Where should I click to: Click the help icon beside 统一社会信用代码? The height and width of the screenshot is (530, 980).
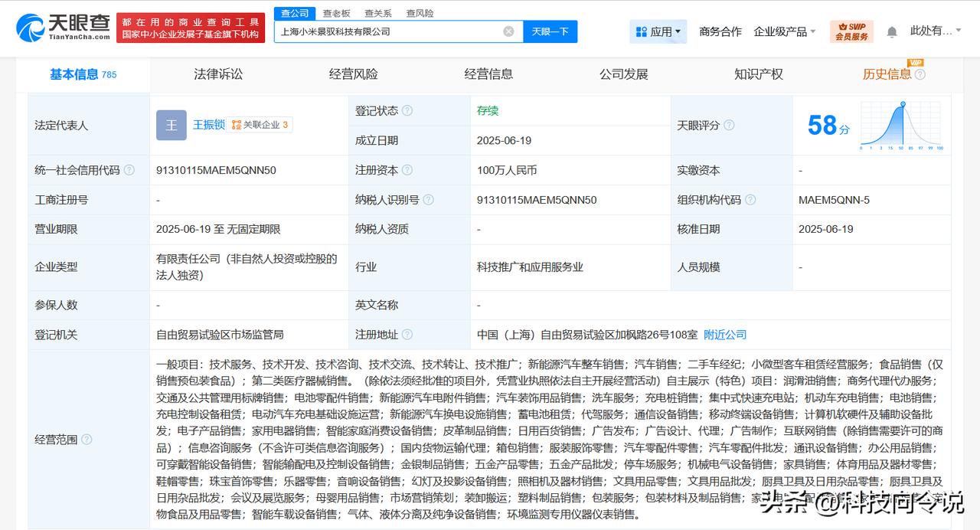[129, 171]
